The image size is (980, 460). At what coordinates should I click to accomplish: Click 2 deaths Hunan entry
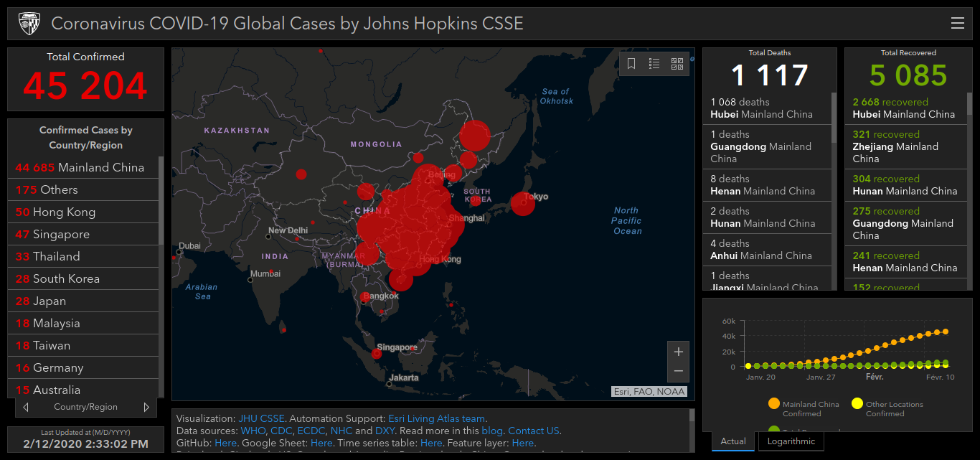point(767,217)
